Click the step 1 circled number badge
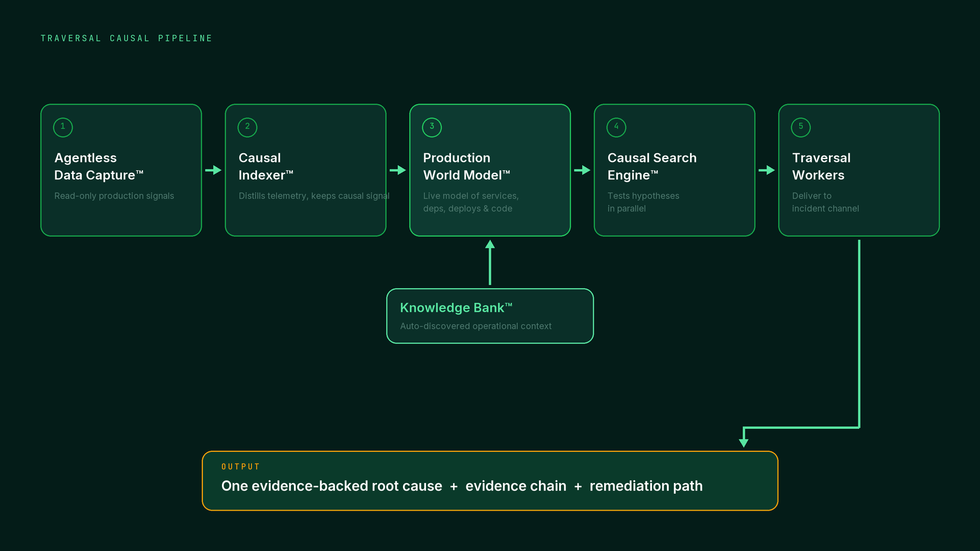 63,127
